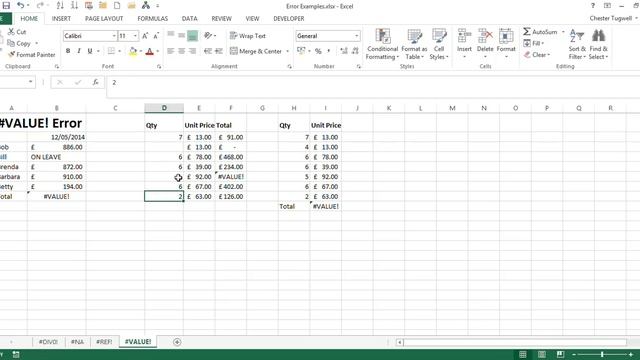The image size is (640, 360).
Task: Click the Format cells button
Action: [x=506, y=44]
